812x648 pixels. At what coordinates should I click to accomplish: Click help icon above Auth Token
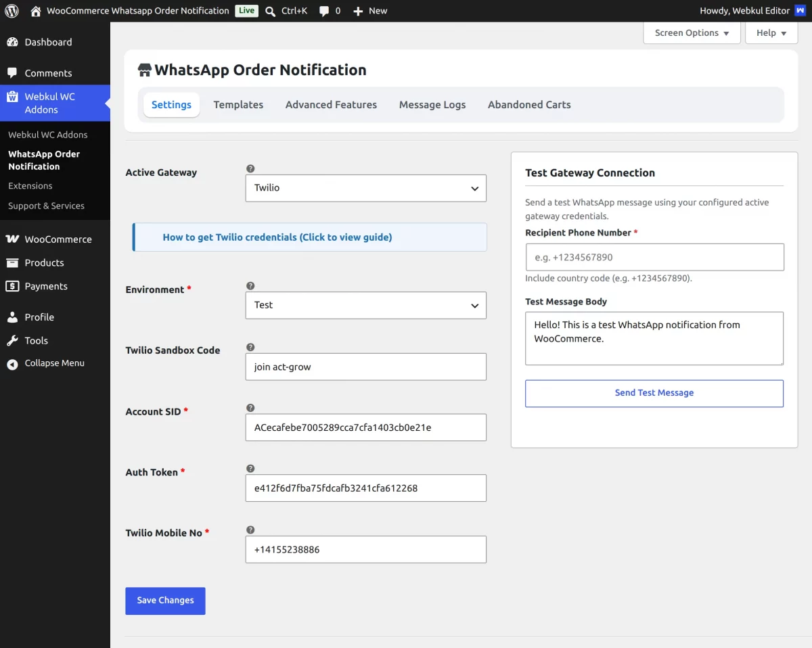250,468
